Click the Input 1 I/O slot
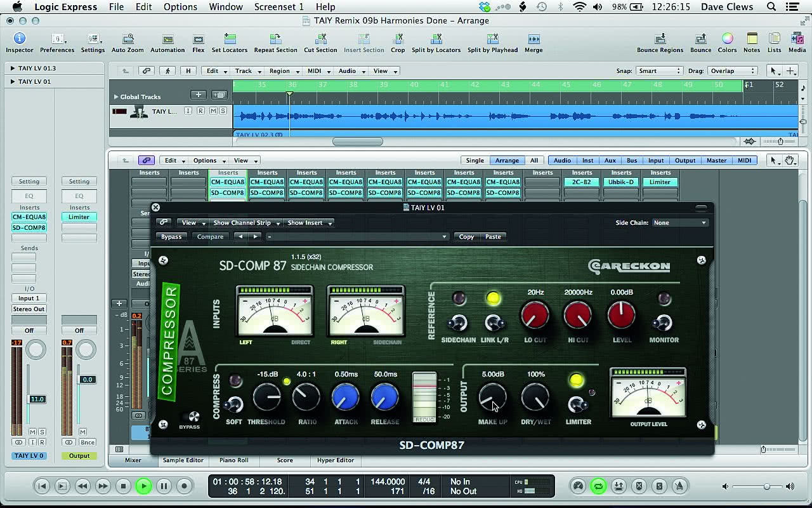Viewport: 812px width, 508px height. (x=29, y=298)
